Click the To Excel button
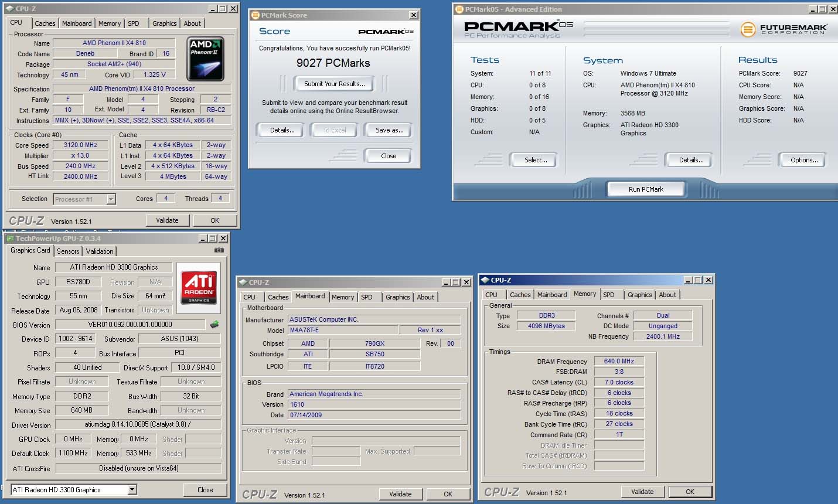The width and height of the screenshot is (838, 504). tap(335, 130)
